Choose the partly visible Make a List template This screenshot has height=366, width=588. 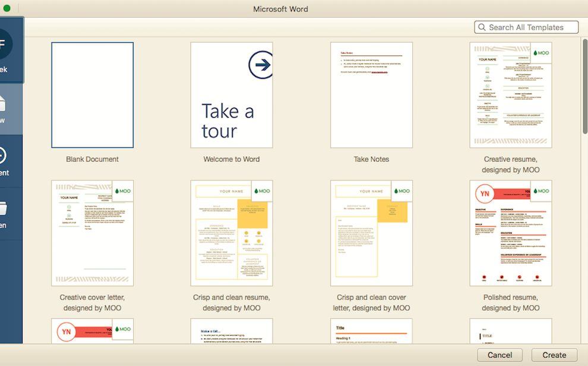[x=232, y=331]
